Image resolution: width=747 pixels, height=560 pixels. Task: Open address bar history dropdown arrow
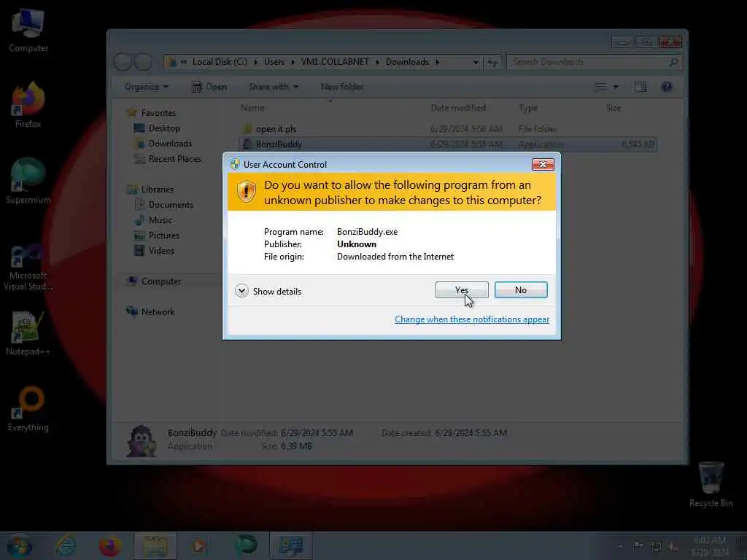click(475, 63)
